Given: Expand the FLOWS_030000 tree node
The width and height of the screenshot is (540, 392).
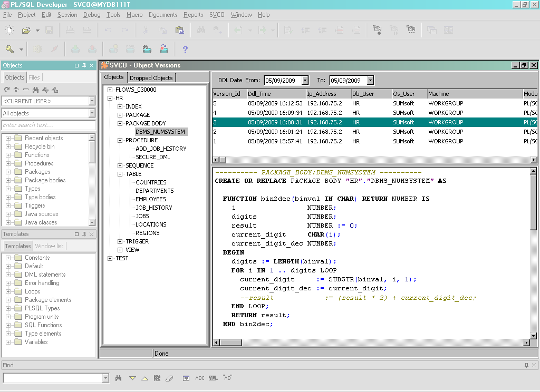Looking at the screenshot, I should 110,90.
